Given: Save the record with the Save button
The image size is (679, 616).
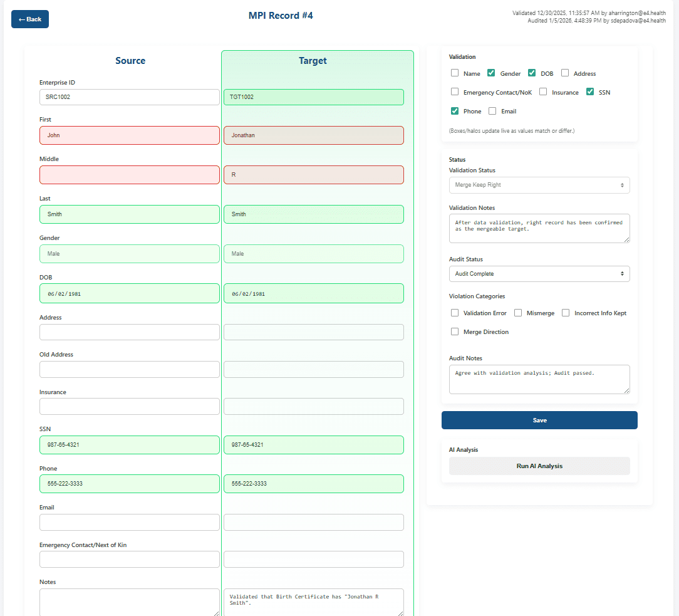Looking at the screenshot, I should (539, 420).
